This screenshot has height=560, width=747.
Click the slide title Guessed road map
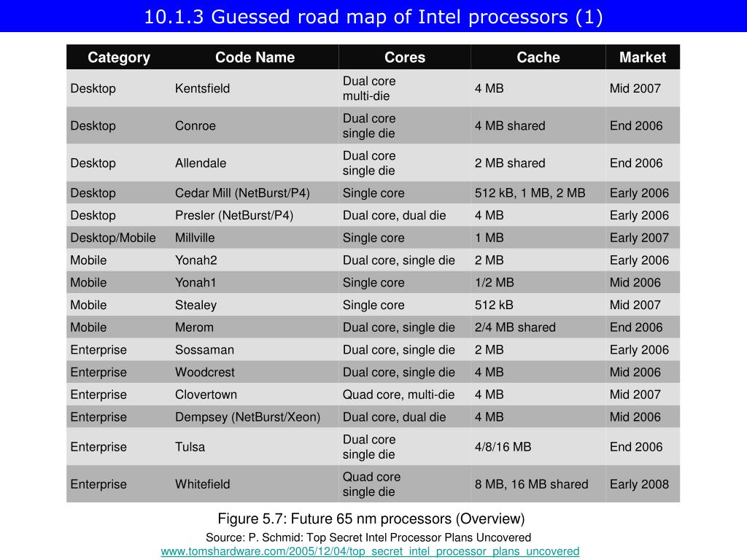point(373,17)
